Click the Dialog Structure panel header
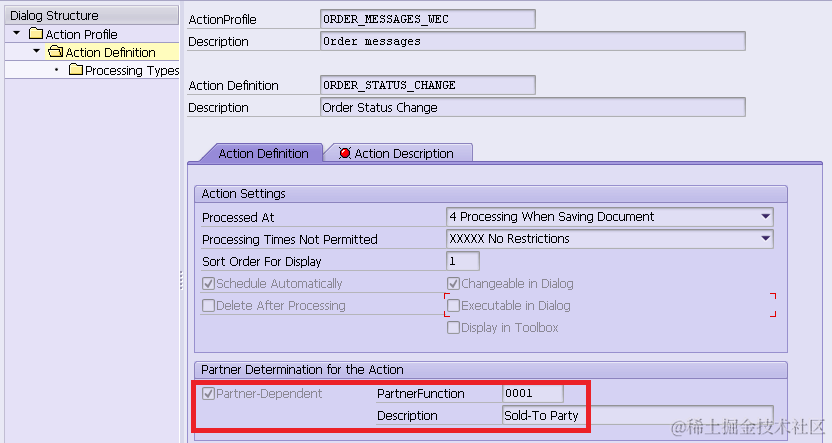The height and width of the screenshot is (443, 832). click(91, 15)
